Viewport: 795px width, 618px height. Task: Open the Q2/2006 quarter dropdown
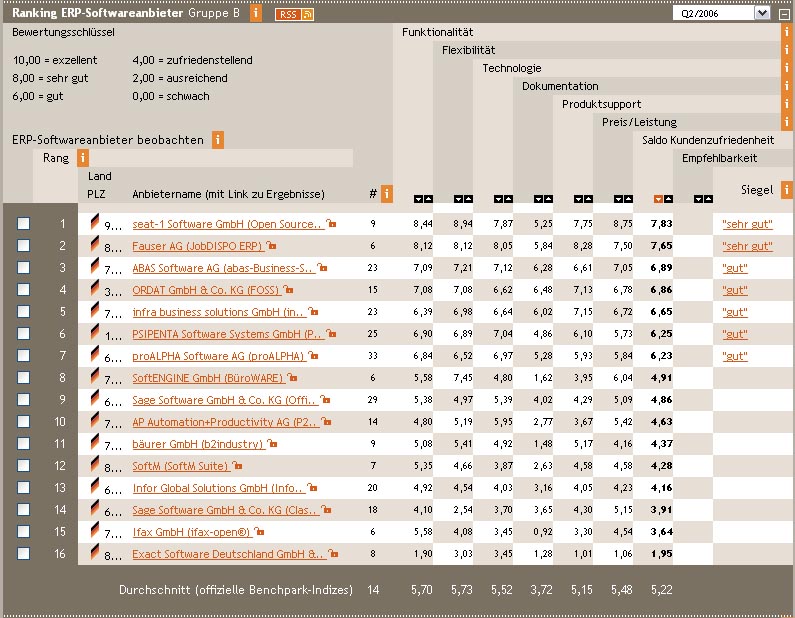[x=762, y=13]
